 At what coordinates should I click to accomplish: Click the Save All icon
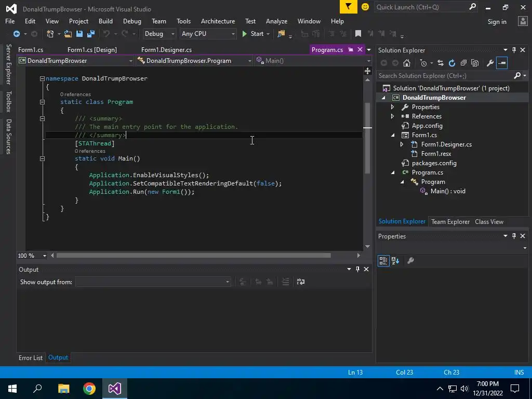point(91,34)
